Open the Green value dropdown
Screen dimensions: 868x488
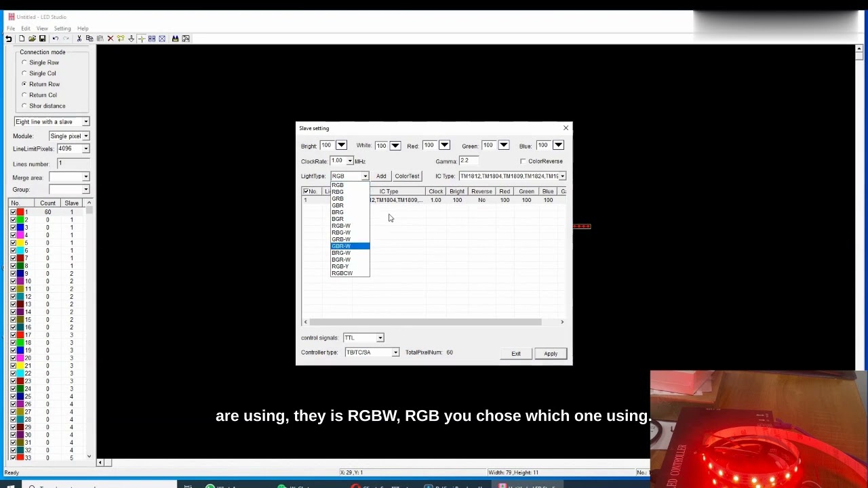[504, 145]
